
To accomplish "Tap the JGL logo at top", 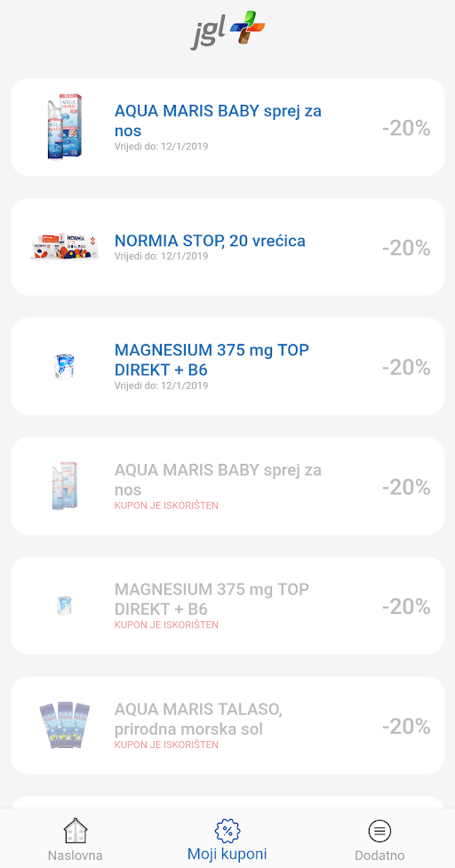I will (x=227, y=30).
